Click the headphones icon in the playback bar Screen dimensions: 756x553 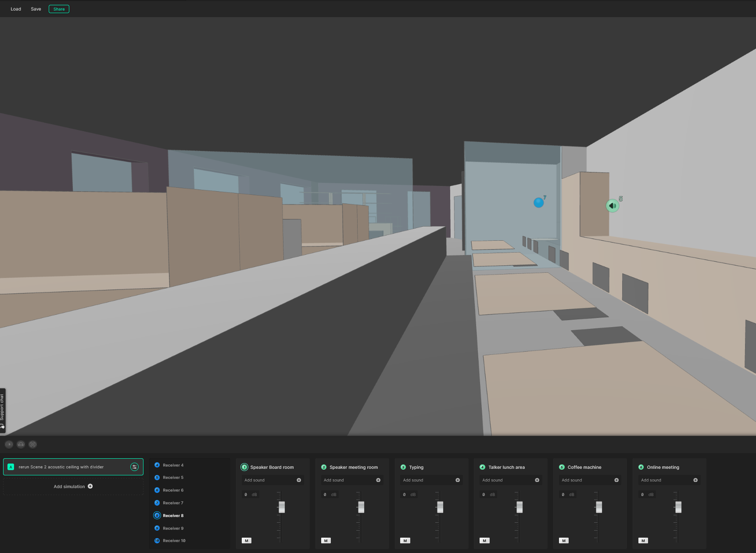coord(21,444)
